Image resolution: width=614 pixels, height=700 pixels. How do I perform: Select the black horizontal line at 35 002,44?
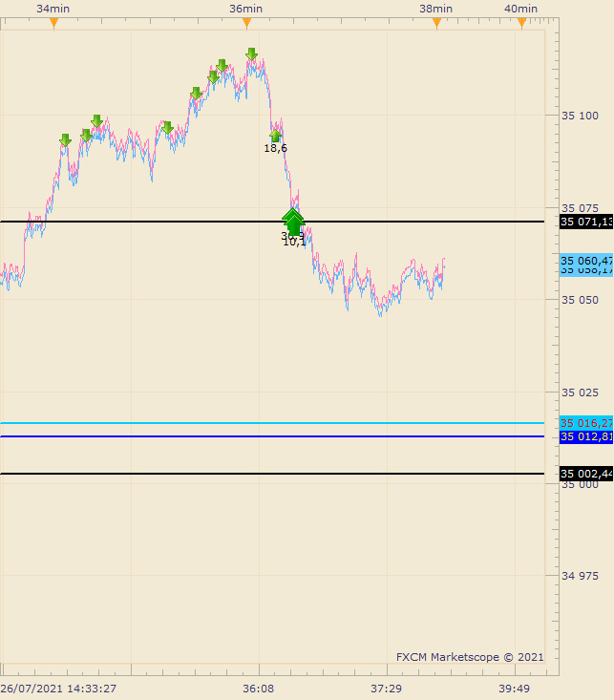272,474
